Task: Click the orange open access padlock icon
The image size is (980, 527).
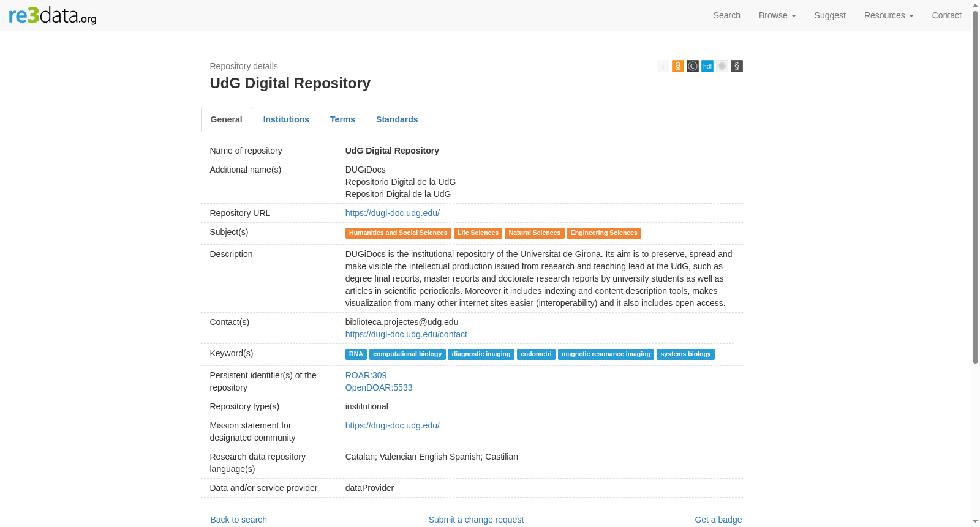Action: [x=677, y=66]
